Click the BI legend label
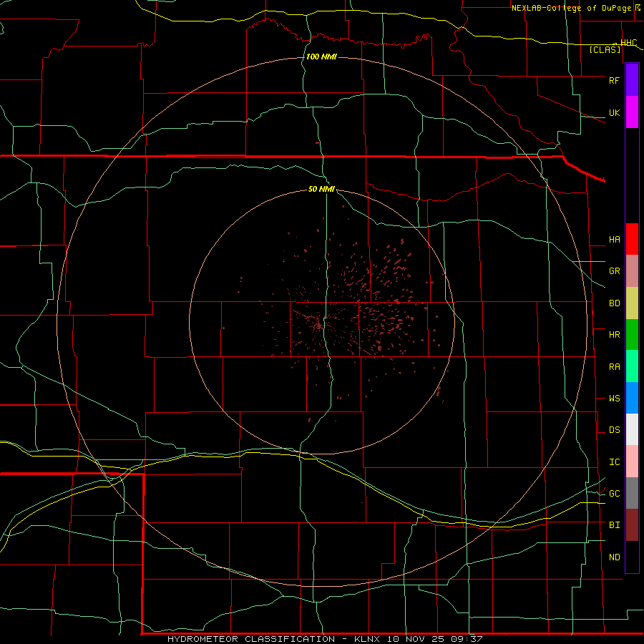 pos(614,525)
